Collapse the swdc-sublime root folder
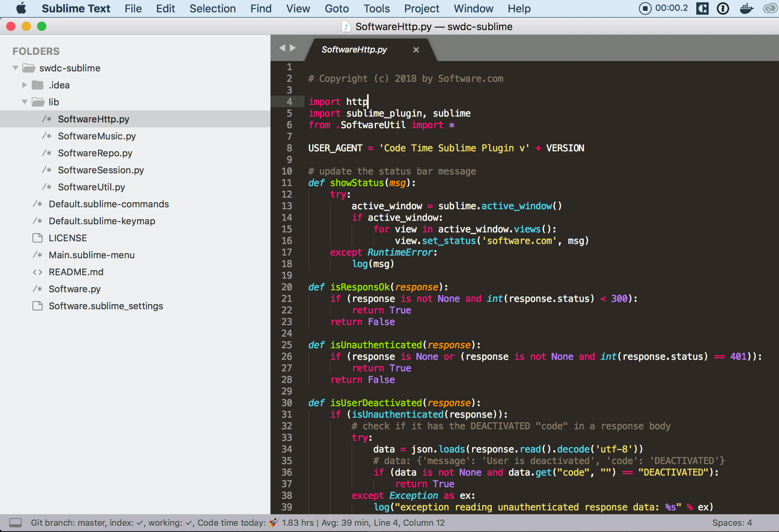The height and width of the screenshot is (532, 779). point(15,68)
